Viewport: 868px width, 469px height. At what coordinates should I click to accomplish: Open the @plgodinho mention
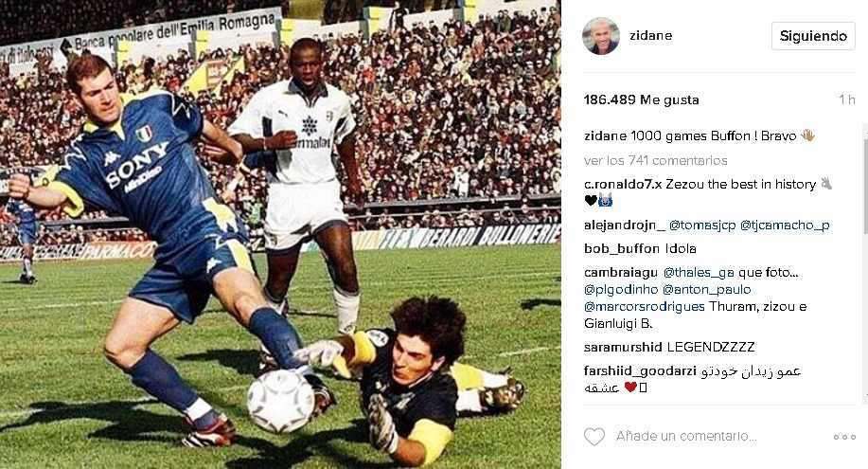(621, 289)
